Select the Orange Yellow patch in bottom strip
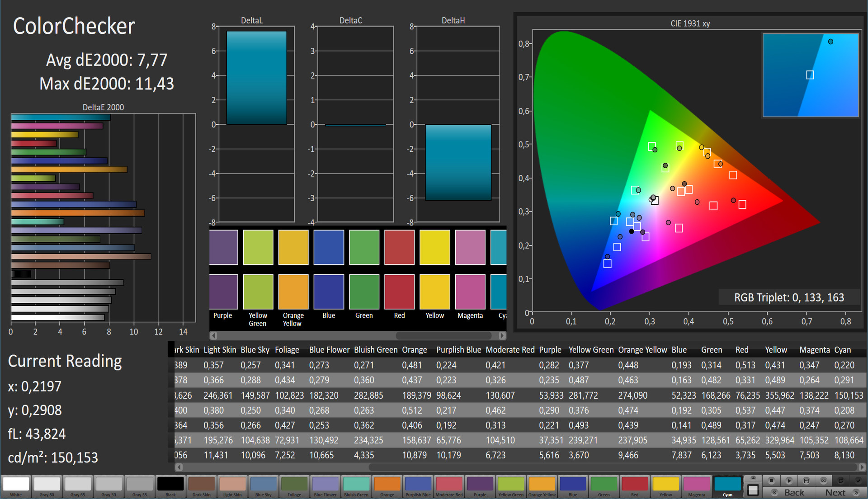This screenshot has width=868, height=499. click(x=542, y=486)
